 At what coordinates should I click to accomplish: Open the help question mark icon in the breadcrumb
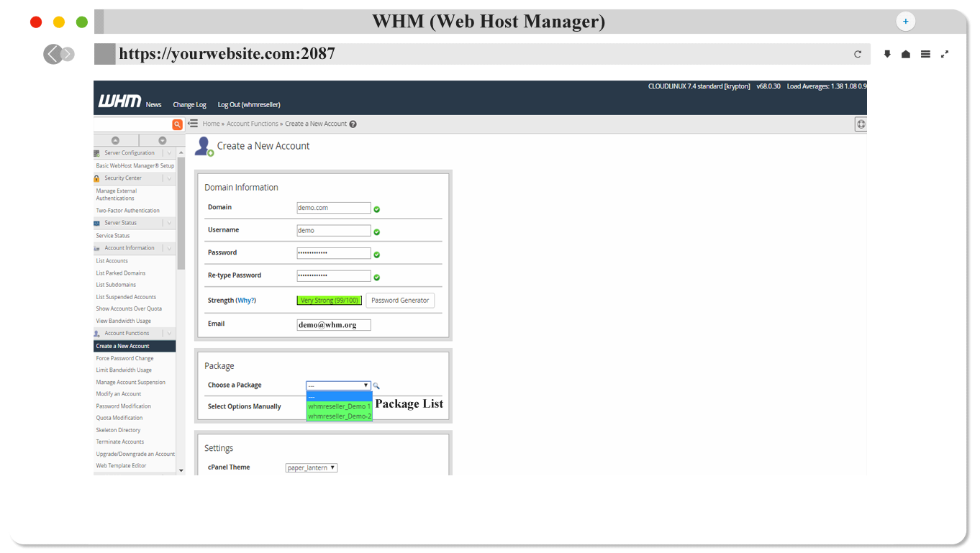[353, 124]
